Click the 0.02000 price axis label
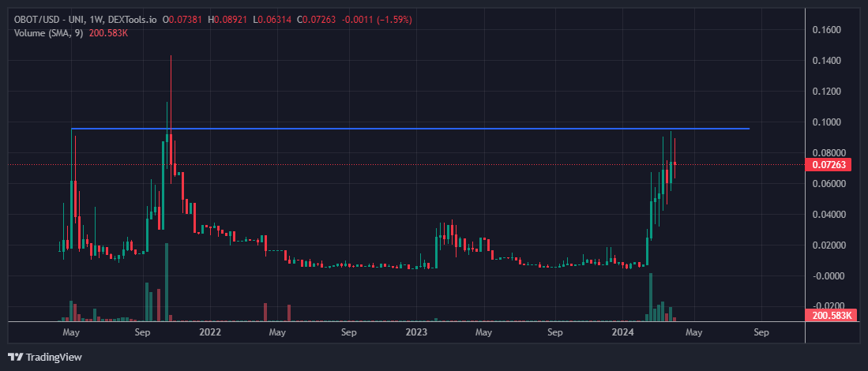868x371 pixels. (x=829, y=245)
